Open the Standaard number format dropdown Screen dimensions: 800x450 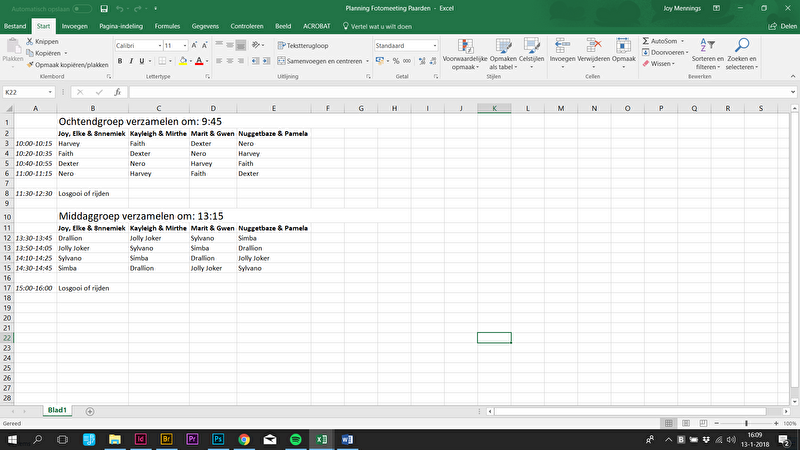[x=435, y=45]
